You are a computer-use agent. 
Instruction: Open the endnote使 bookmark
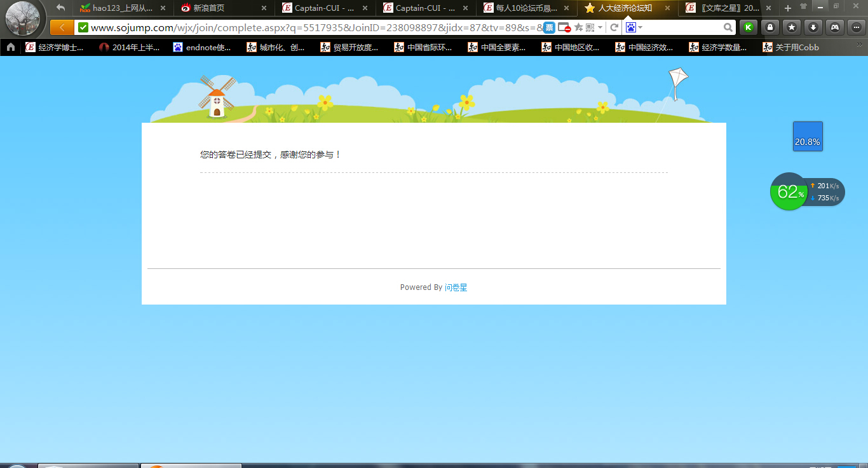202,47
